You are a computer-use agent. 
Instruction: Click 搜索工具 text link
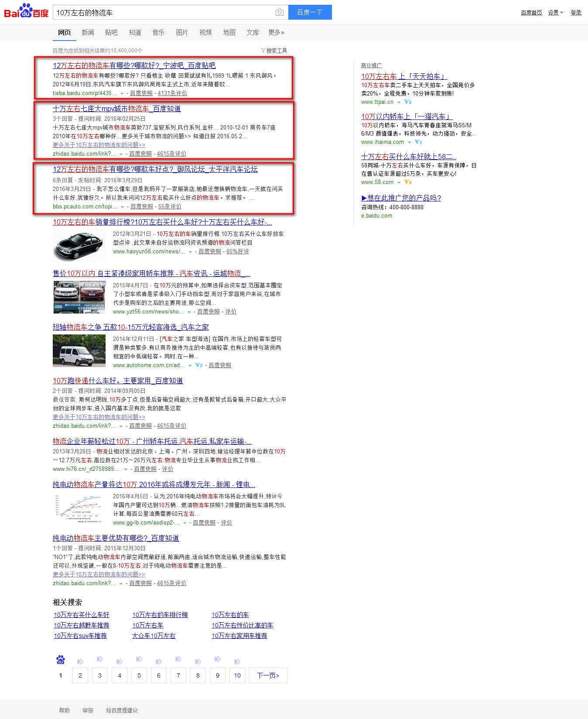[x=277, y=51]
